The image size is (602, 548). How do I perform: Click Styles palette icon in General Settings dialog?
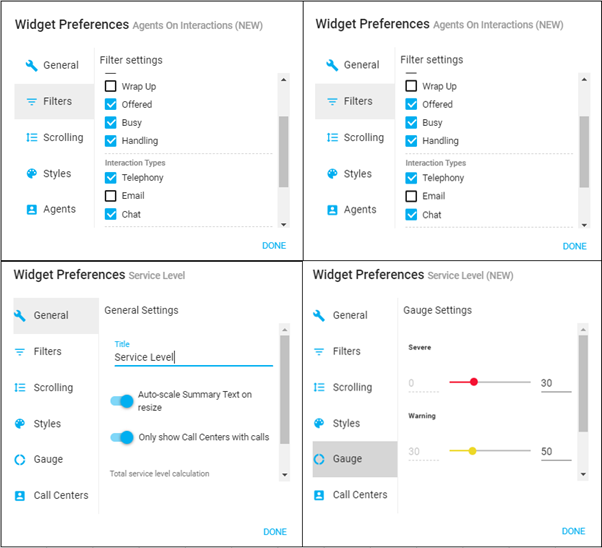click(x=20, y=424)
